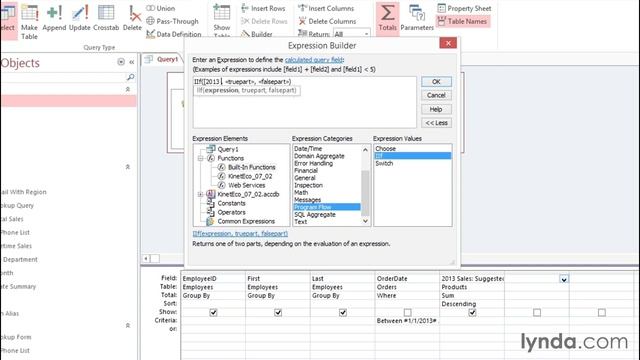Image resolution: width=640 pixels, height=360 pixels.
Task: Close the Expression Builder dialog
Action: click(448, 43)
